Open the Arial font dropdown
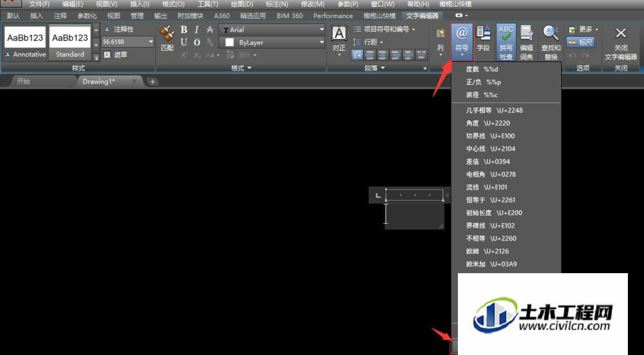Viewport: 644px width, 355px height. pyautogui.click(x=321, y=30)
